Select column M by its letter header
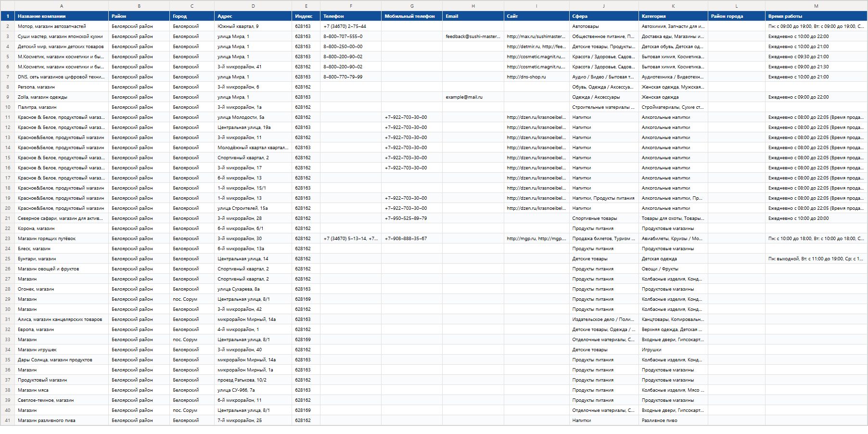Screen dimensions: 868x434 tap(816, 6)
